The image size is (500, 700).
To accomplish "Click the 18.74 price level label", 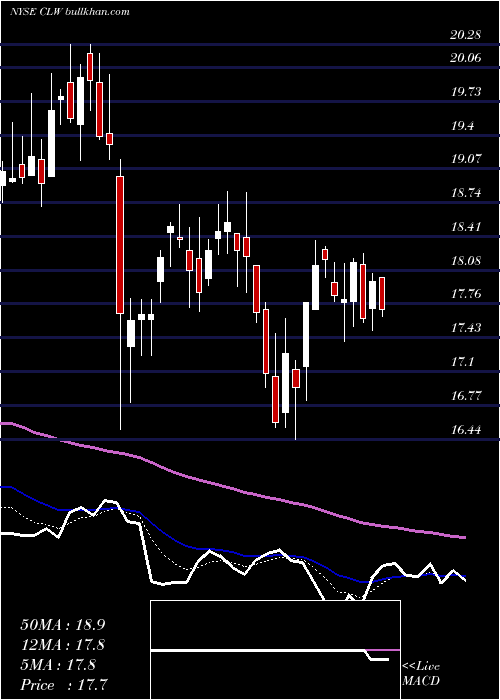I will [x=466, y=193].
